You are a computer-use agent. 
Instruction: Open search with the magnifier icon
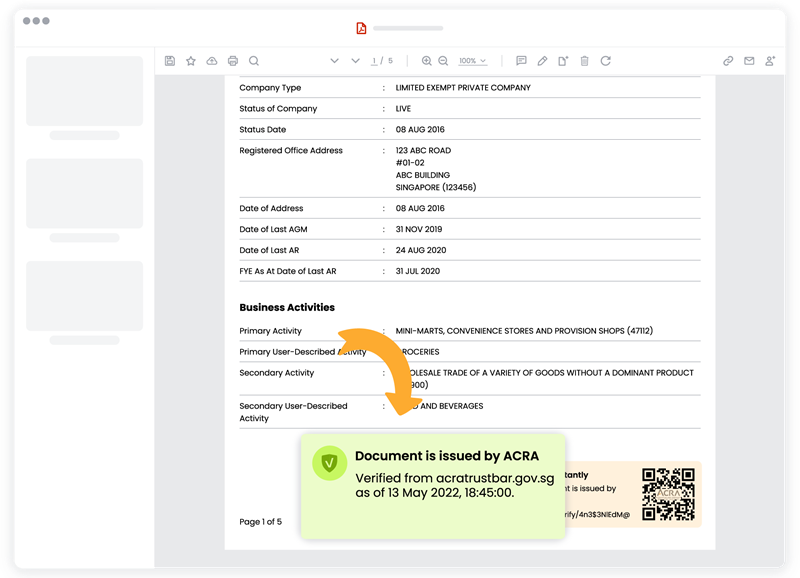coord(254,61)
